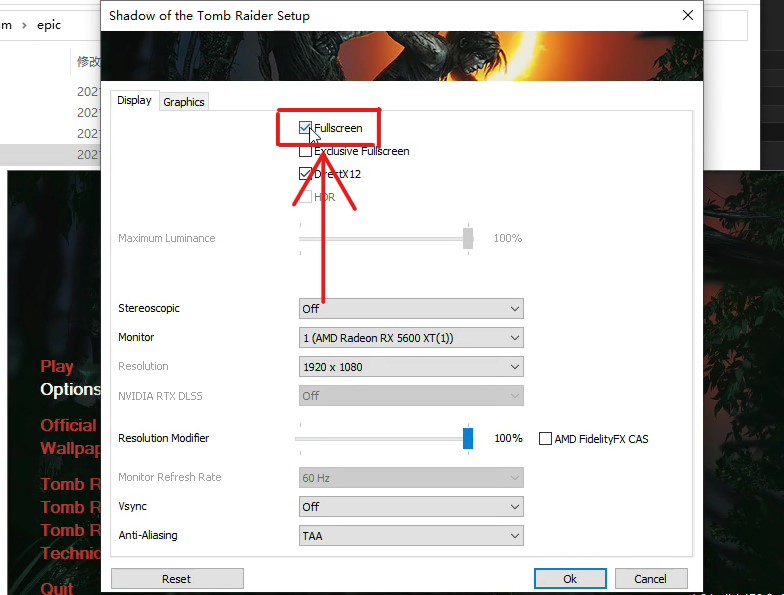This screenshot has width=784, height=595.
Task: Click the breadcrumb chevron before epic
Action: [x=24, y=25]
